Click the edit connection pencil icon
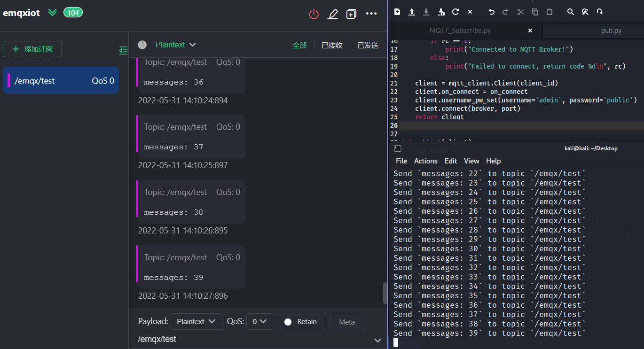Image resolution: width=644 pixels, height=349 pixels. pyautogui.click(x=333, y=14)
